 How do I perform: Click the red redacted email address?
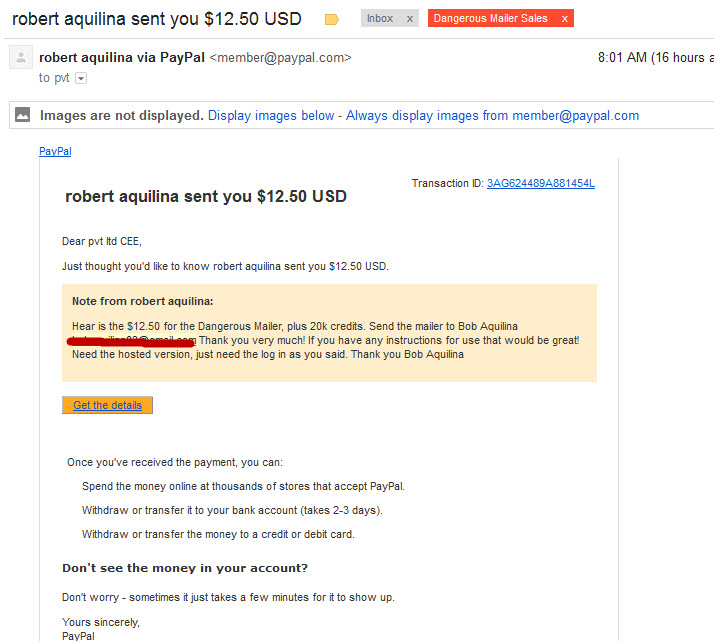[132, 341]
